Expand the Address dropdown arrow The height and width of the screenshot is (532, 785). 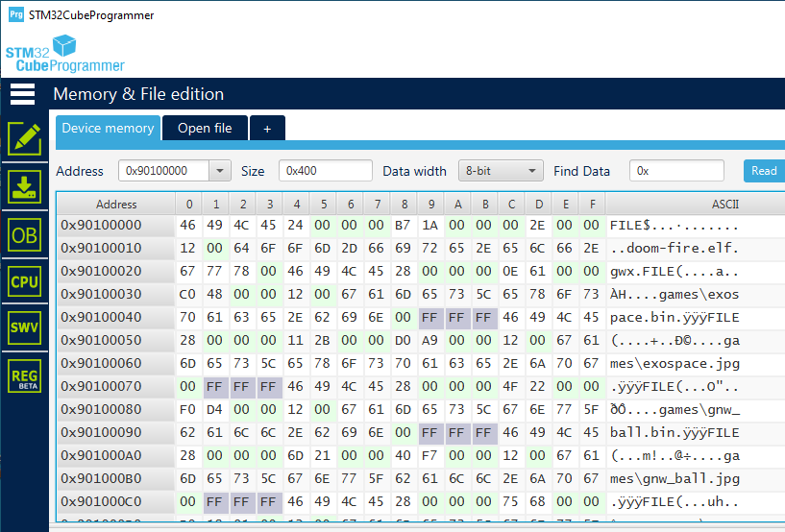[220, 171]
